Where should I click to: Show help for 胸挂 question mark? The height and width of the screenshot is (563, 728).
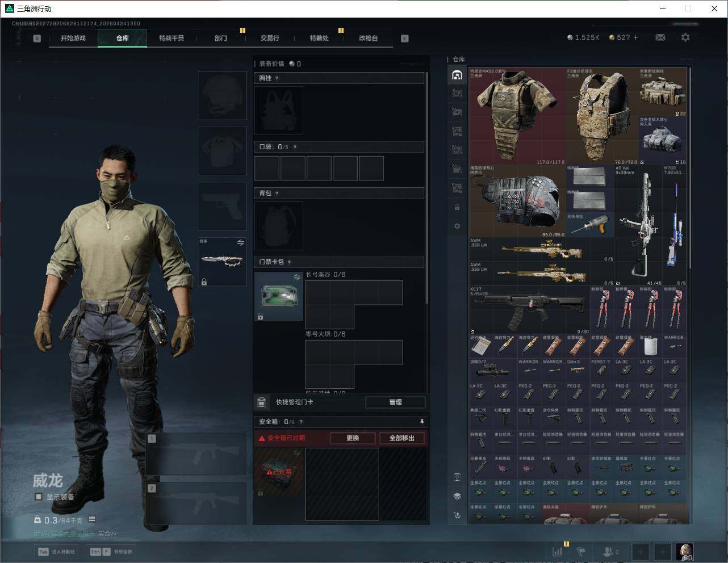pyautogui.click(x=277, y=78)
